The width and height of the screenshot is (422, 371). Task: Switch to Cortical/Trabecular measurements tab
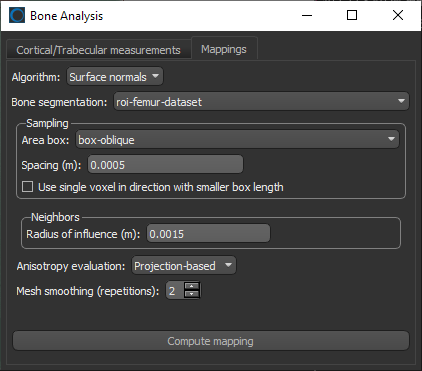coord(99,50)
